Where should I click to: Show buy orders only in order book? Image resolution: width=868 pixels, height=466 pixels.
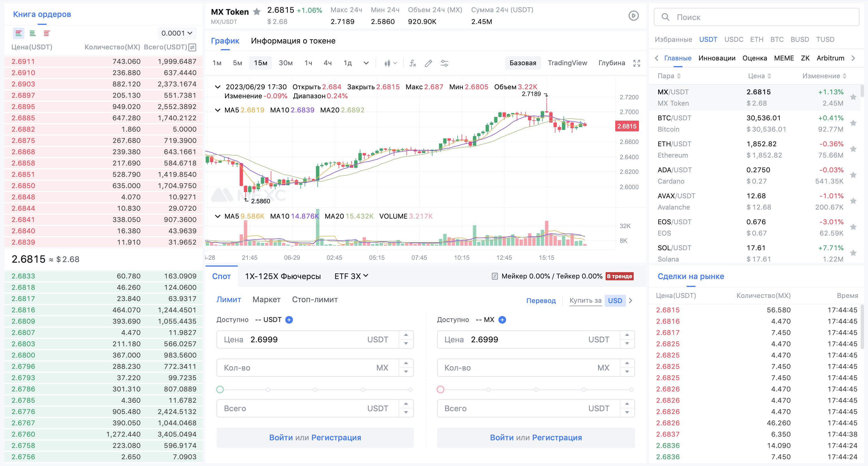[32, 33]
